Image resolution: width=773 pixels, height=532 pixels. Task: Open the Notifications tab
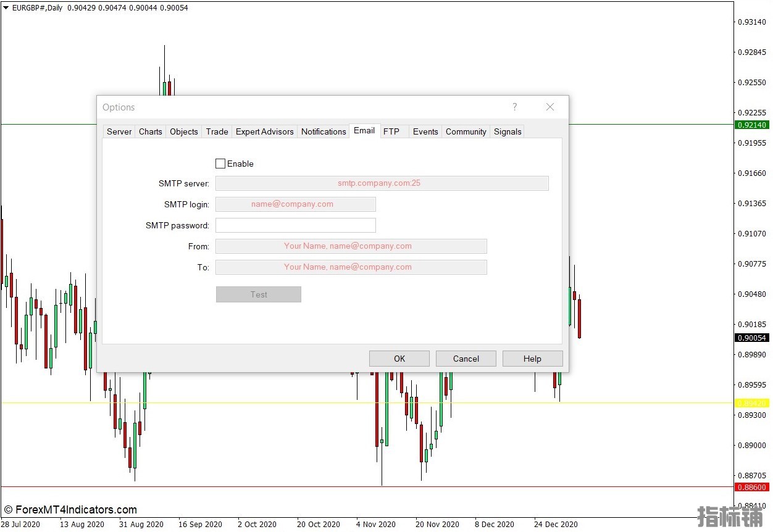[x=324, y=131]
